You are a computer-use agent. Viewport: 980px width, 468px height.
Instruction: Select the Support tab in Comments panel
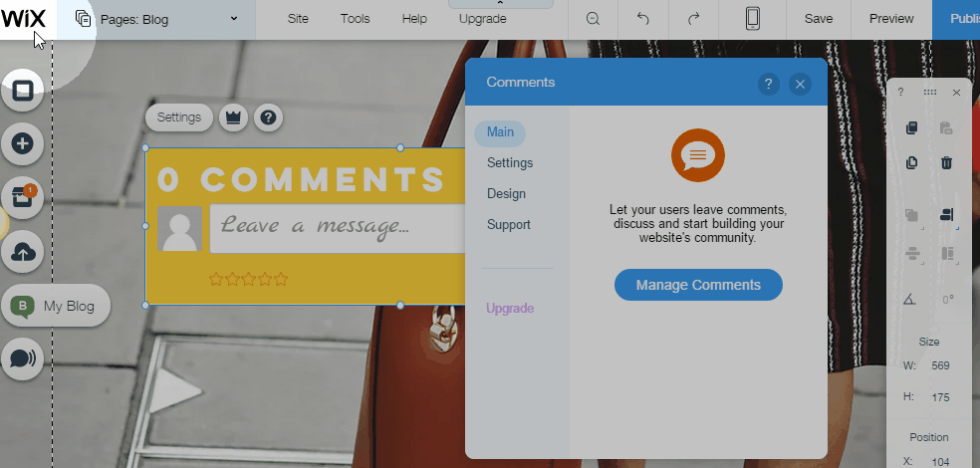pos(509,224)
